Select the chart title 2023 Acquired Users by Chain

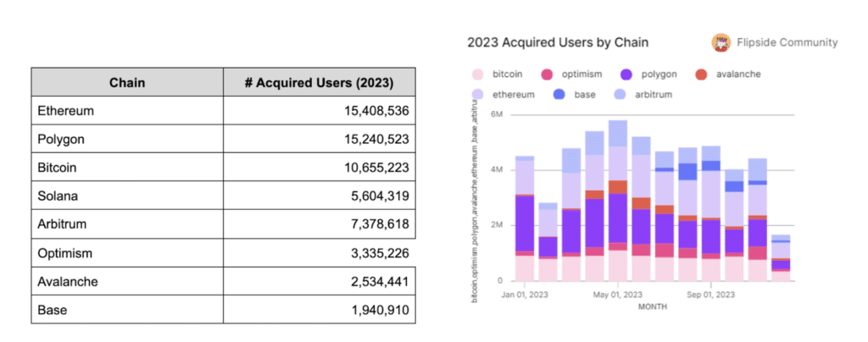point(558,42)
